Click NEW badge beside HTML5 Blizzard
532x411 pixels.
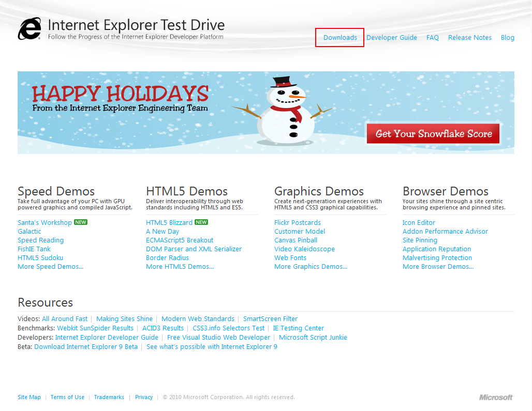(x=201, y=222)
